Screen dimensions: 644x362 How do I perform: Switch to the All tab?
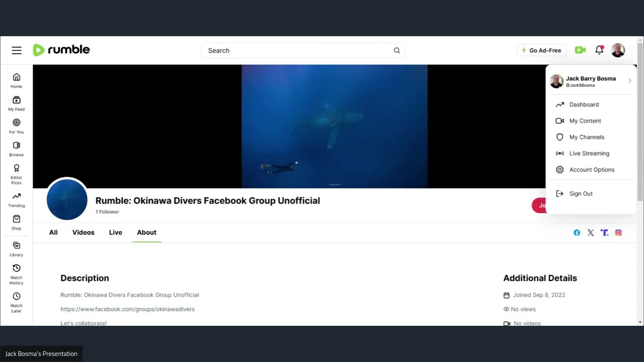[53, 232]
